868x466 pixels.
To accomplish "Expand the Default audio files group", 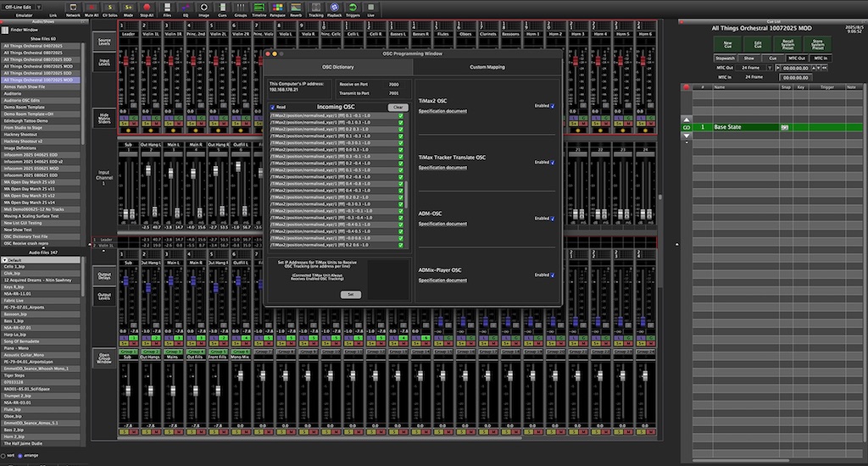I will (x=3, y=259).
